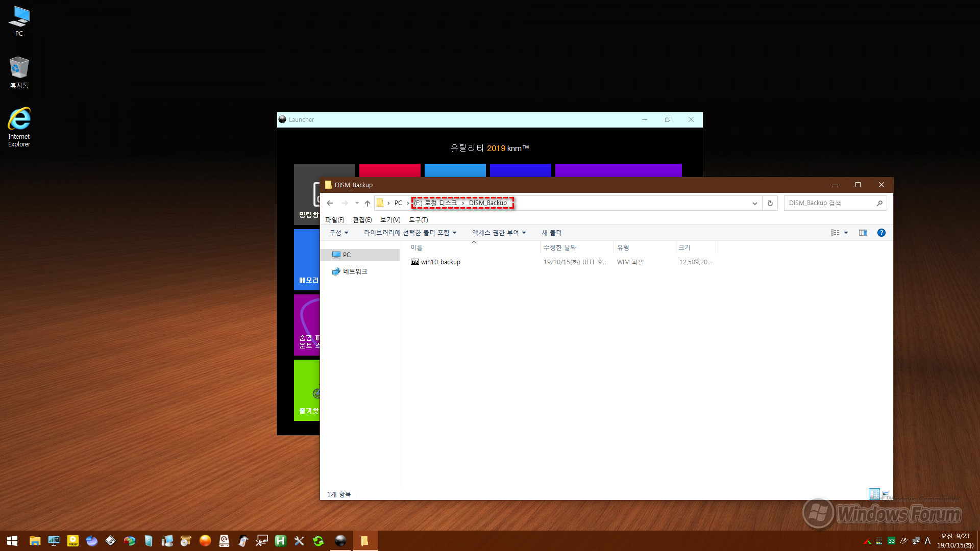Screen dimensions: 980x551
Task: Toggle the preview pane
Action: tap(863, 233)
